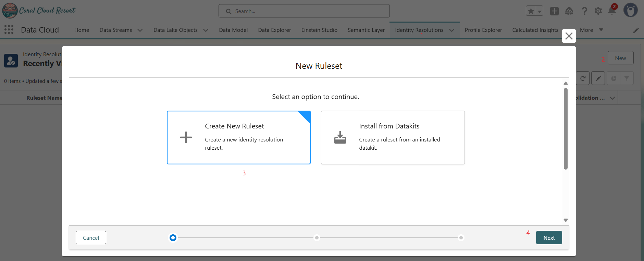Open the Help question mark icon
The height and width of the screenshot is (261, 644).
[584, 11]
